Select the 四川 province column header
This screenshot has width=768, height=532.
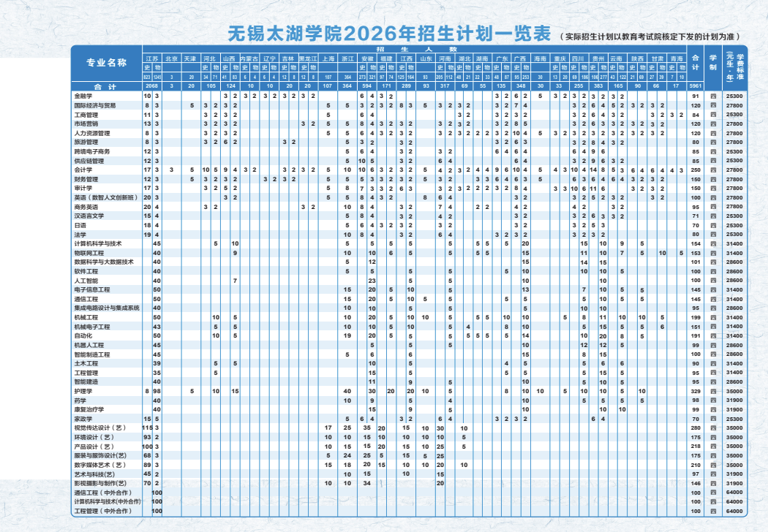(578, 58)
